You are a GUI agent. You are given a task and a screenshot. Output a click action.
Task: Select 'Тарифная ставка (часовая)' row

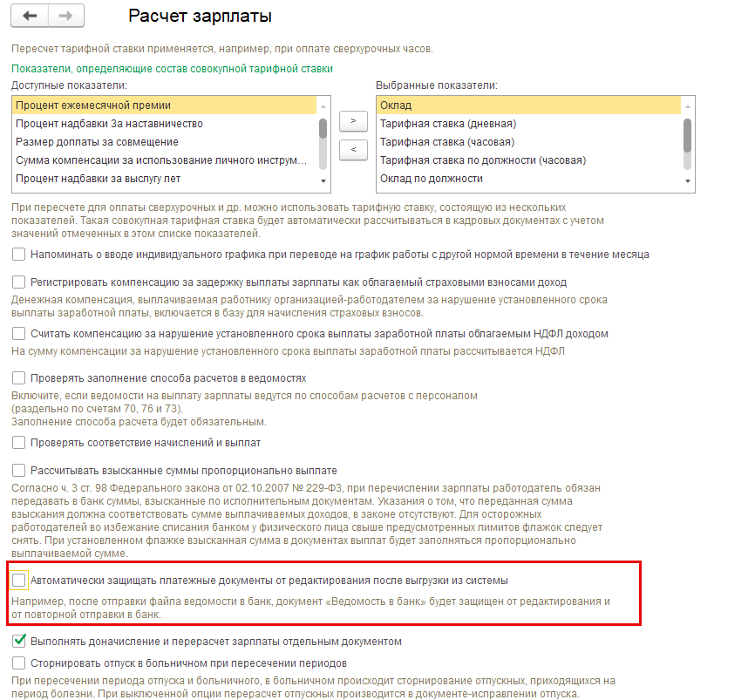coord(528,142)
